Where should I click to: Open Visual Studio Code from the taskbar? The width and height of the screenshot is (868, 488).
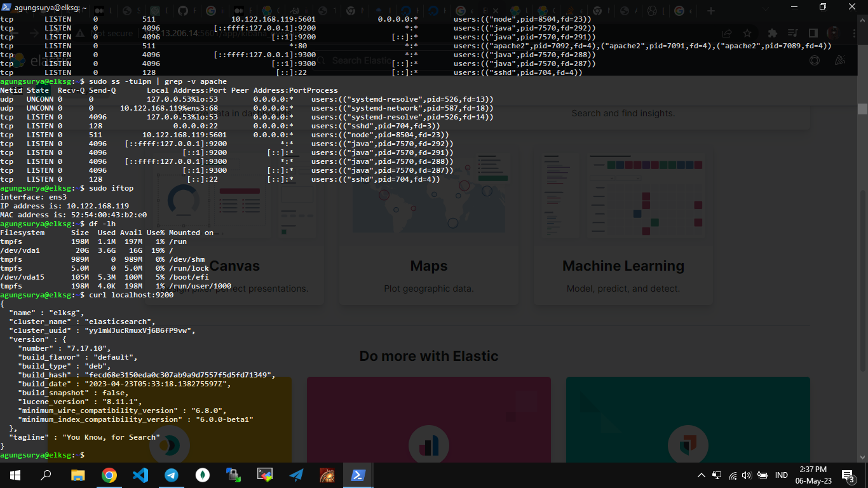140,475
